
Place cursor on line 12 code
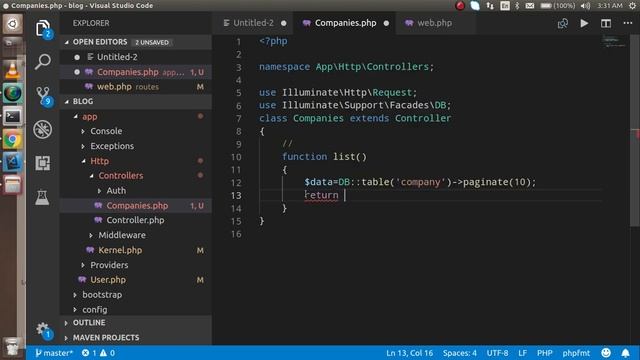(x=420, y=182)
